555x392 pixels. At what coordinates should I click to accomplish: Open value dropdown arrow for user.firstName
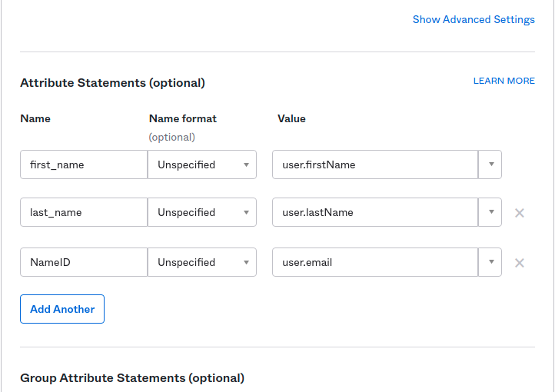[490, 164]
